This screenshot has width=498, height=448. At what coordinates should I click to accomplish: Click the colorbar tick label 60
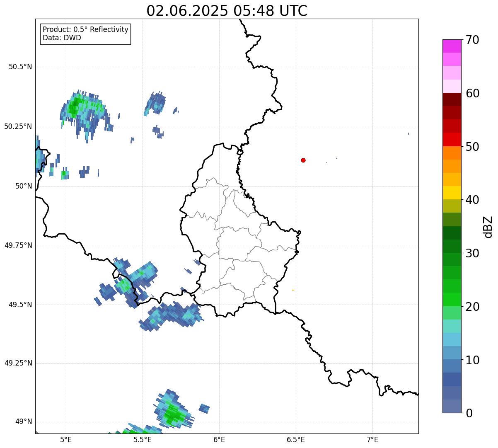(x=472, y=93)
